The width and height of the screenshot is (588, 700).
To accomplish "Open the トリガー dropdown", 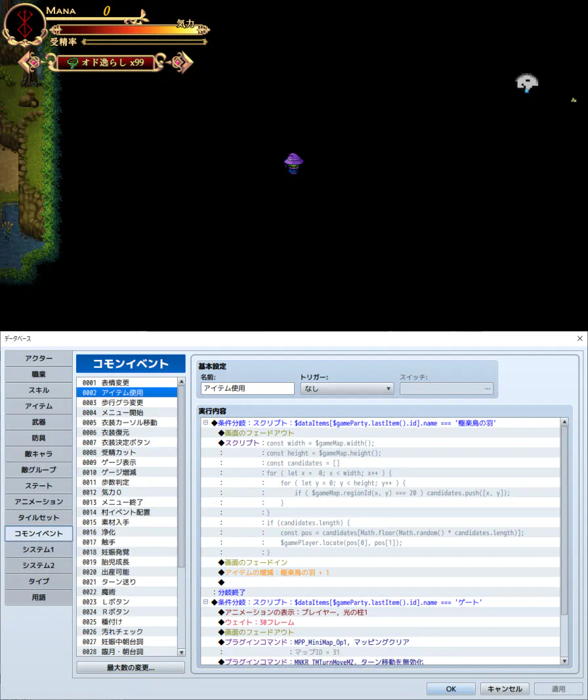I will pyautogui.click(x=347, y=388).
